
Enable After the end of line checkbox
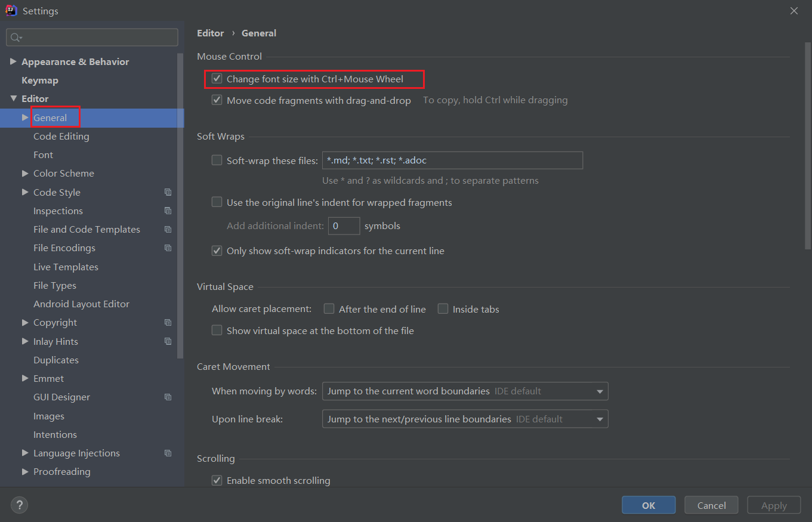coord(329,309)
